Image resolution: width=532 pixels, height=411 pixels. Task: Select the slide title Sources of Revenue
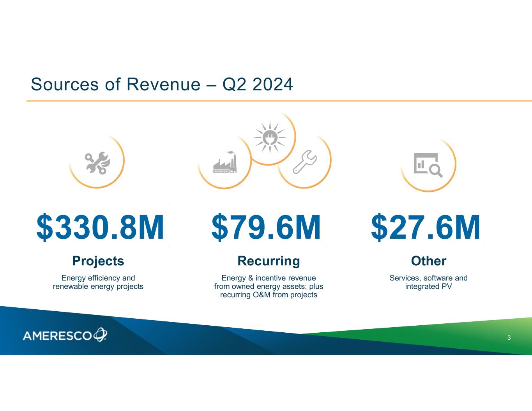click(162, 84)
